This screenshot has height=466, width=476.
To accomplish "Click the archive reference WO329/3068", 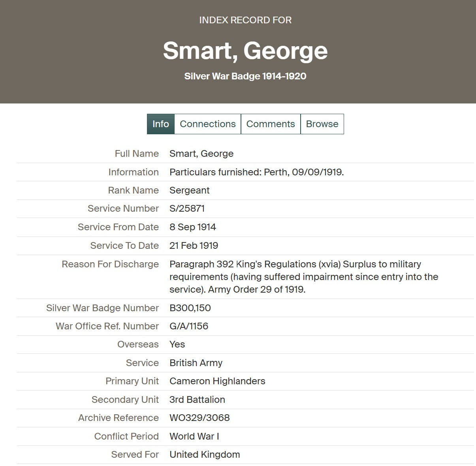I will pyautogui.click(x=199, y=418).
